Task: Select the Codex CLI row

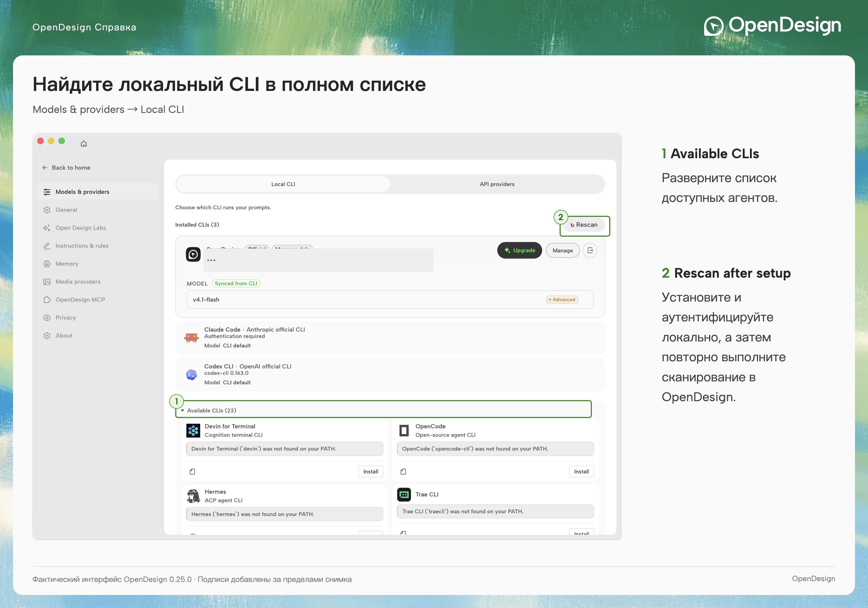Action: [390, 375]
